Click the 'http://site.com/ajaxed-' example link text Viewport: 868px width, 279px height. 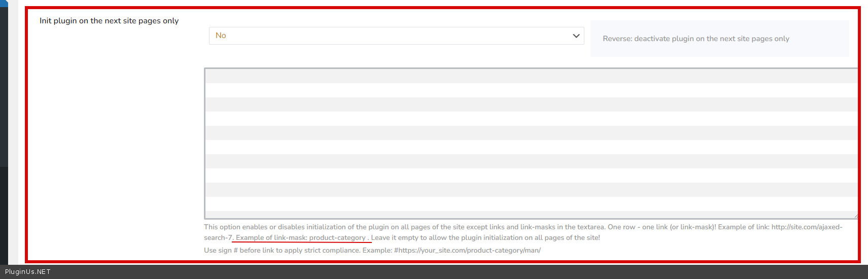coord(807,227)
